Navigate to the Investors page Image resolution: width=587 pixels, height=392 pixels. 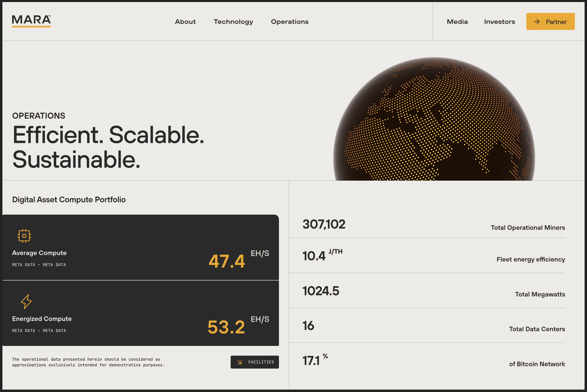pyautogui.click(x=499, y=22)
